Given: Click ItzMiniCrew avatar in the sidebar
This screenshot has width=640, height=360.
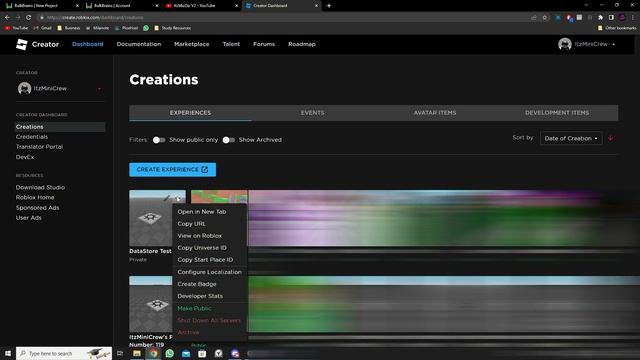Looking at the screenshot, I should pos(24,88).
